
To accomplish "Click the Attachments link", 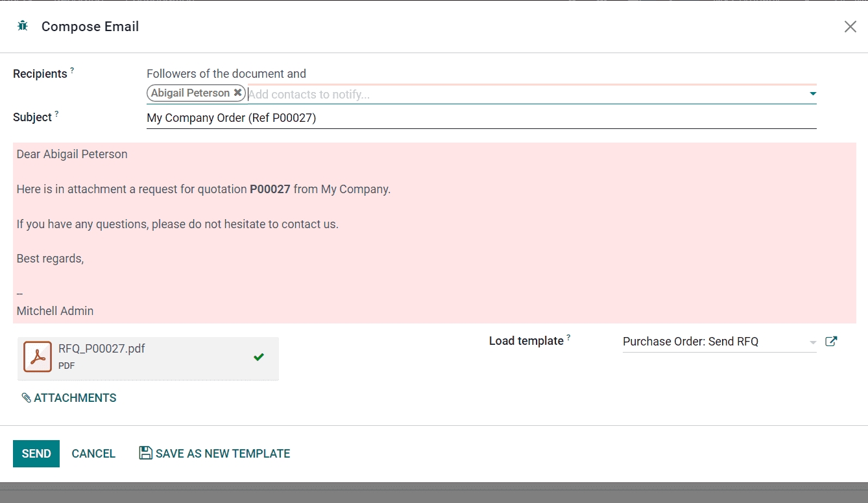I will click(75, 398).
